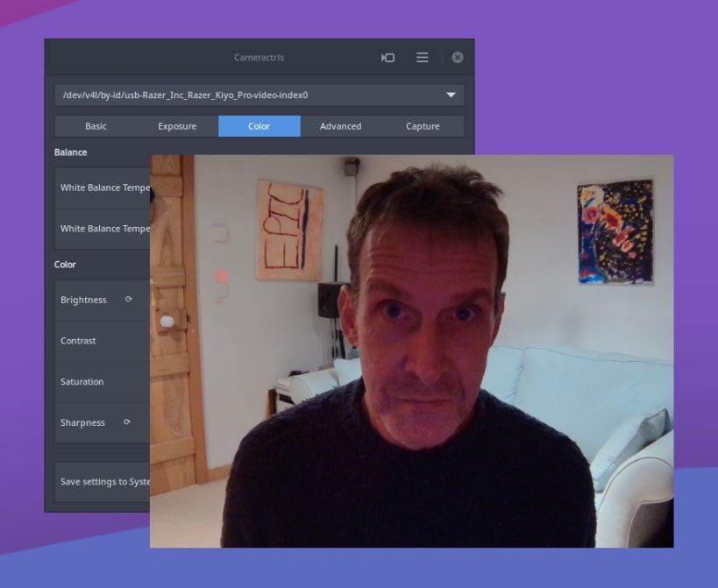Select the Color tab

coord(259,126)
